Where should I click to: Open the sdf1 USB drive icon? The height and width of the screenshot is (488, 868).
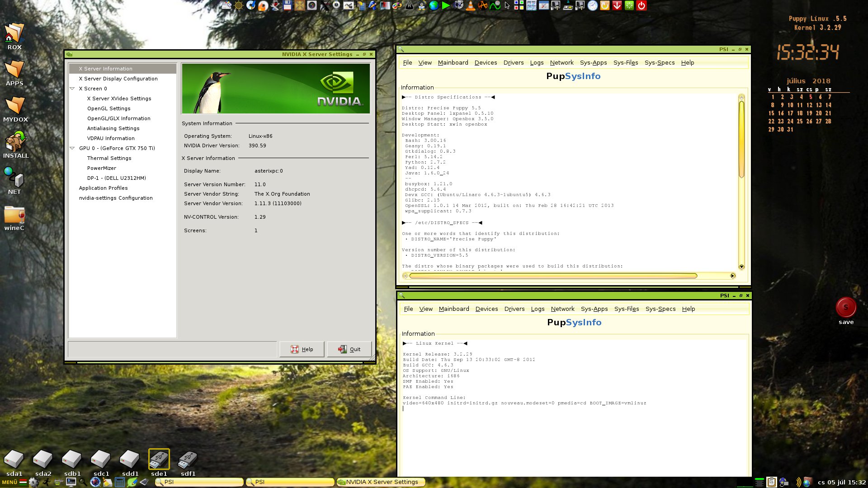coord(188,463)
